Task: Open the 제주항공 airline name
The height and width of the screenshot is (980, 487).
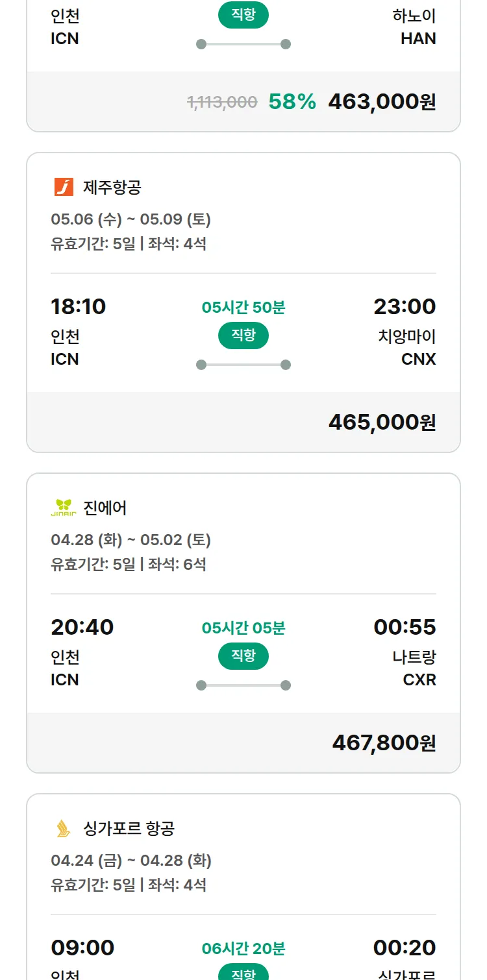Action: tap(112, 188)
